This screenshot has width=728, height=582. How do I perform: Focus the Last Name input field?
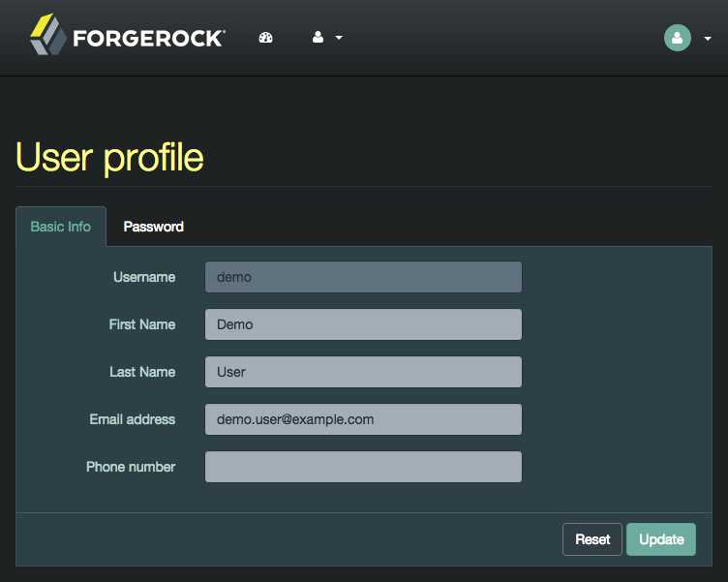[x=364, y=372]
